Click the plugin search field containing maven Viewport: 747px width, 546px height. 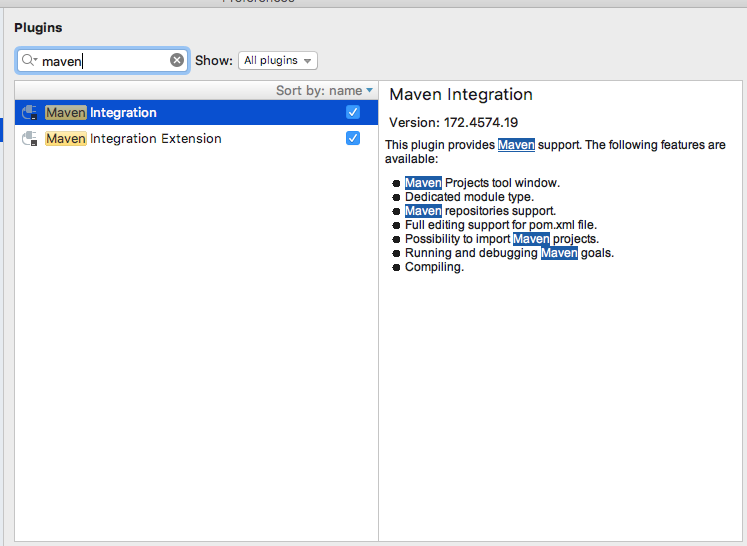coord(102,61)
